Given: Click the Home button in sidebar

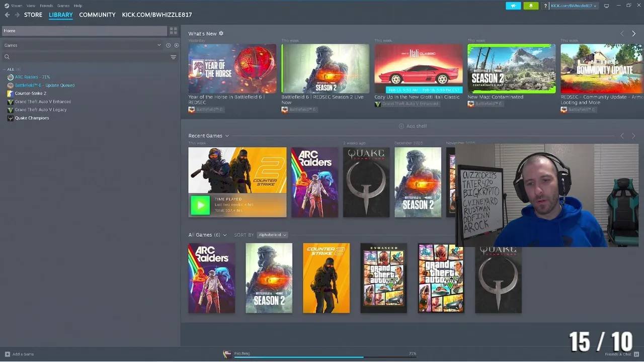Looking at the screenshot, I should (84, 31).
